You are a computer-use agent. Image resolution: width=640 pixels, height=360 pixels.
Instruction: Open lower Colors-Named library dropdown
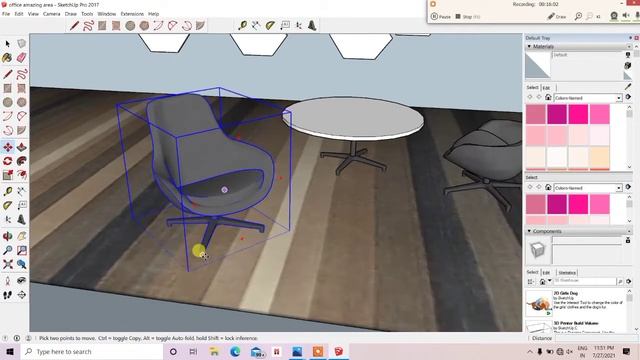click(619, 188)
